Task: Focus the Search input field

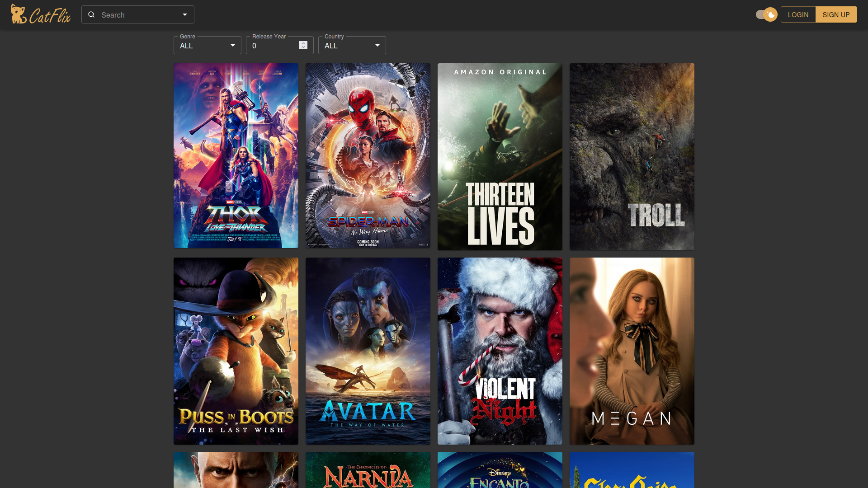Action: (138, 14)
